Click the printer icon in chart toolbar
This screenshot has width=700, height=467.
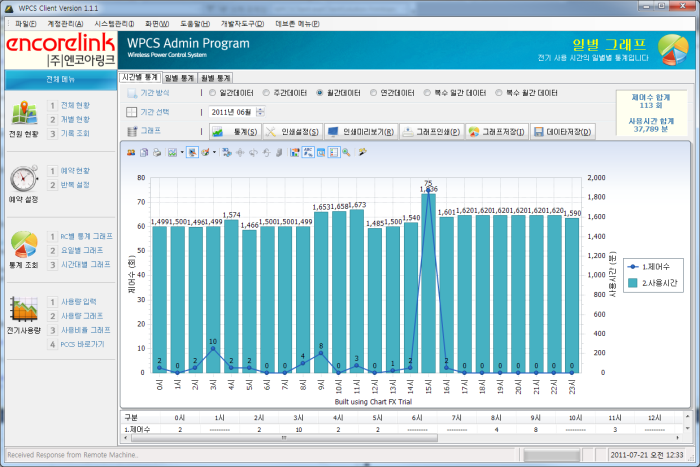pyautogui.click(x=157, y=153)
